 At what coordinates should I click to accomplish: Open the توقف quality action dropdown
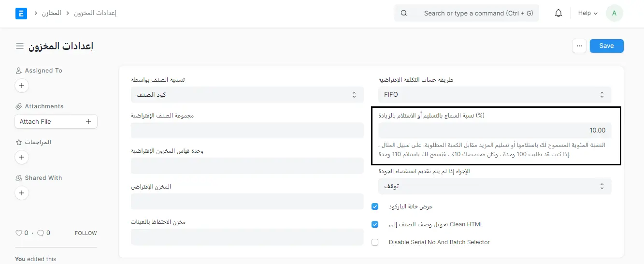coord(495,186)
